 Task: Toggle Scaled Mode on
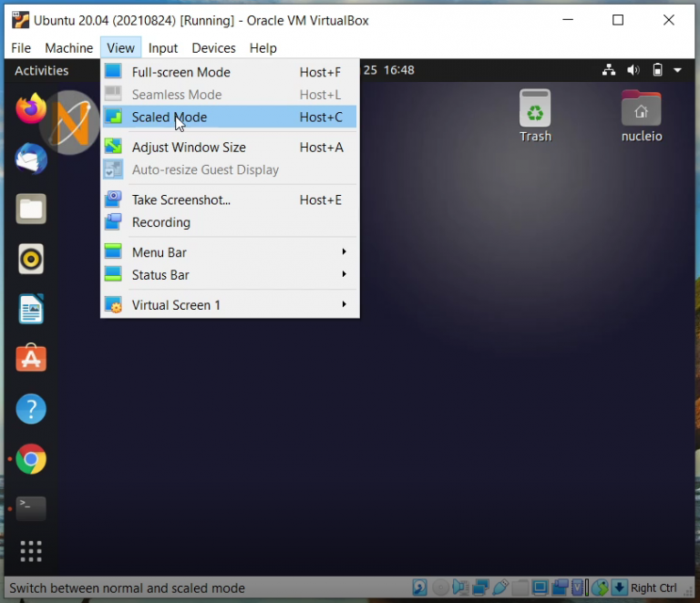coord(170,117)
